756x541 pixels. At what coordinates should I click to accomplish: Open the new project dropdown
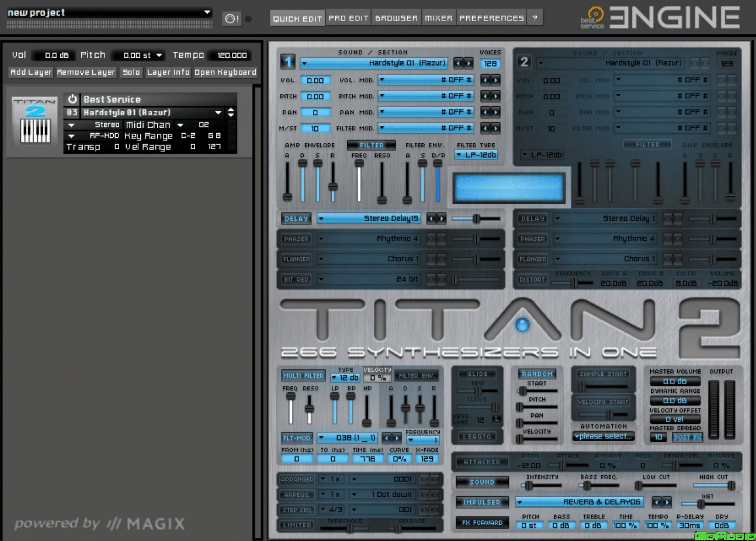point(207,13)
